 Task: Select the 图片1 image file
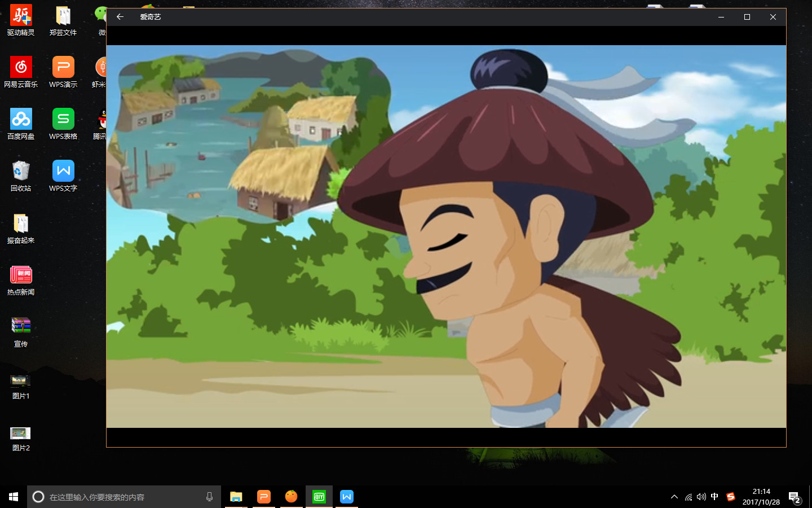click(21, 386)
